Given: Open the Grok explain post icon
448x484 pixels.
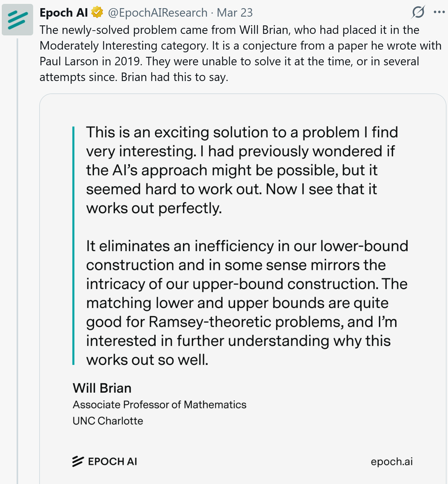Looking at the screenshot, I should [x=418, y=12].
